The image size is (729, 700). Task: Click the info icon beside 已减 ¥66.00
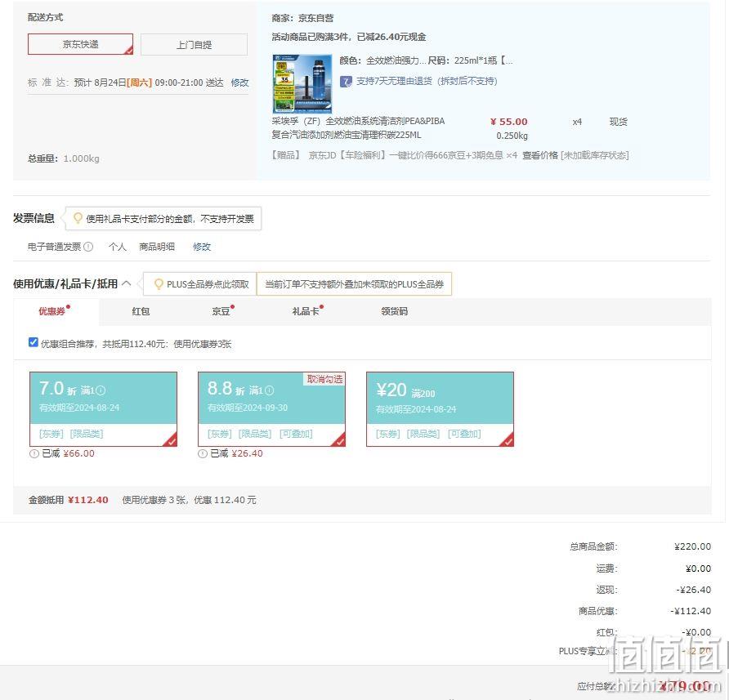(x=34, y=453)
